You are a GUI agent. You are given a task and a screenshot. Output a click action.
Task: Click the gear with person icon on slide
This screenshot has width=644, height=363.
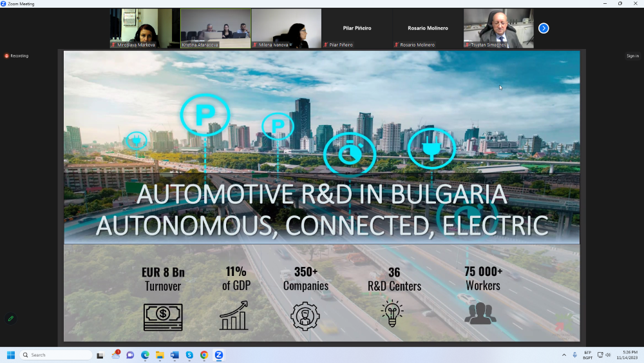coord(305,316)
